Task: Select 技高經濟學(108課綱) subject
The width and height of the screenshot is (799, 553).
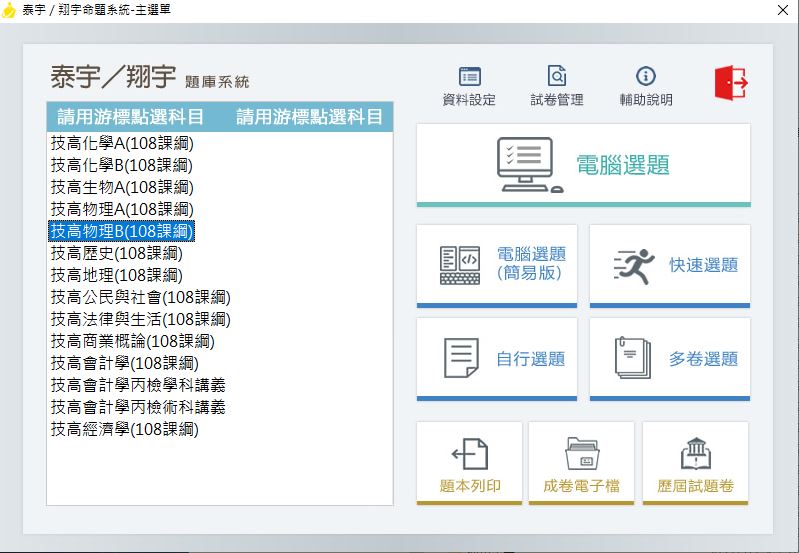Action: tap(125, 429)
